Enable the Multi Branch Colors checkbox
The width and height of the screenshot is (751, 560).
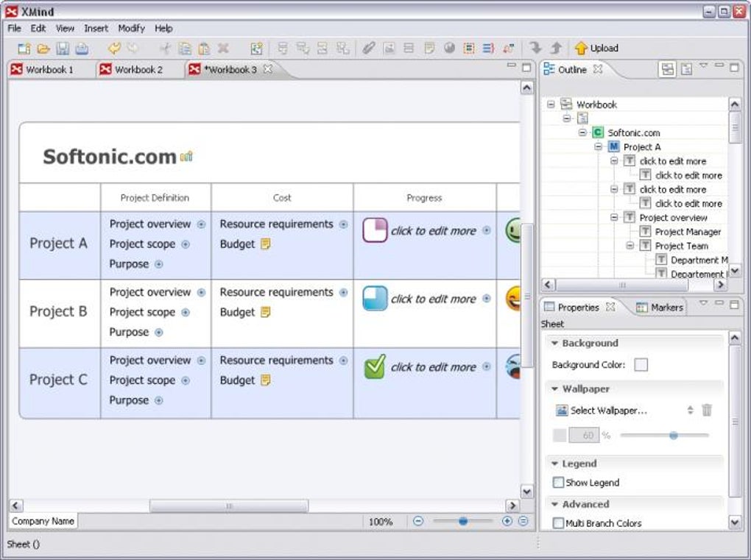[x=558, y=523]
